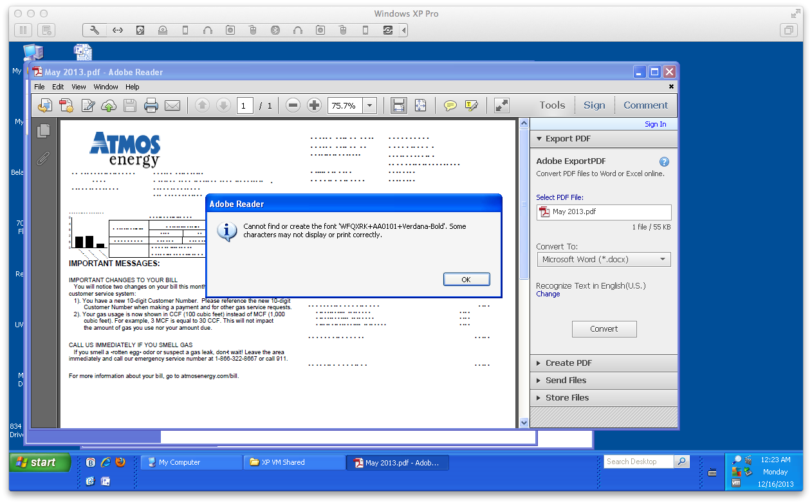Click the Print file icon

pos(151,105)
